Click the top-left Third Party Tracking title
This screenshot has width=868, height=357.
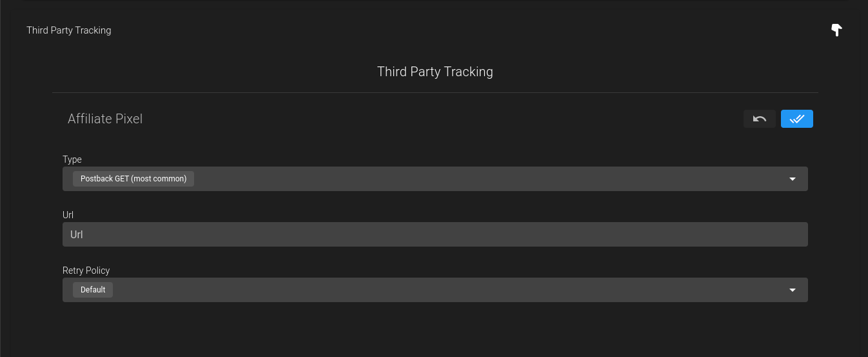[69, 30]
